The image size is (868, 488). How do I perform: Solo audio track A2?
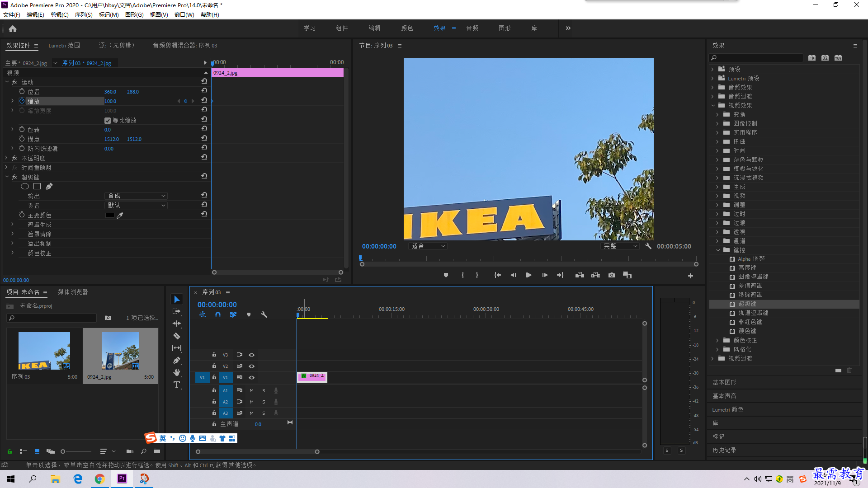(x=264, y=402)
